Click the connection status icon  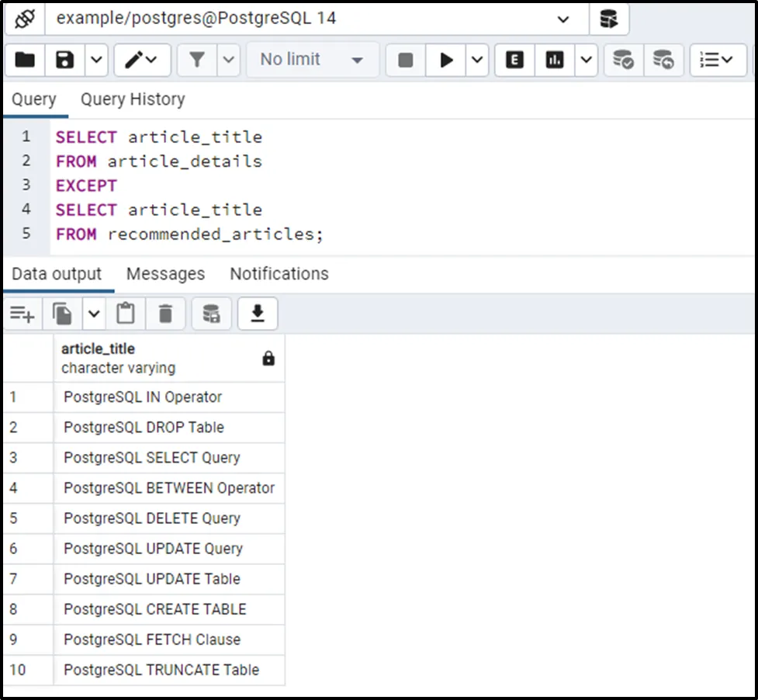point(25,19)
